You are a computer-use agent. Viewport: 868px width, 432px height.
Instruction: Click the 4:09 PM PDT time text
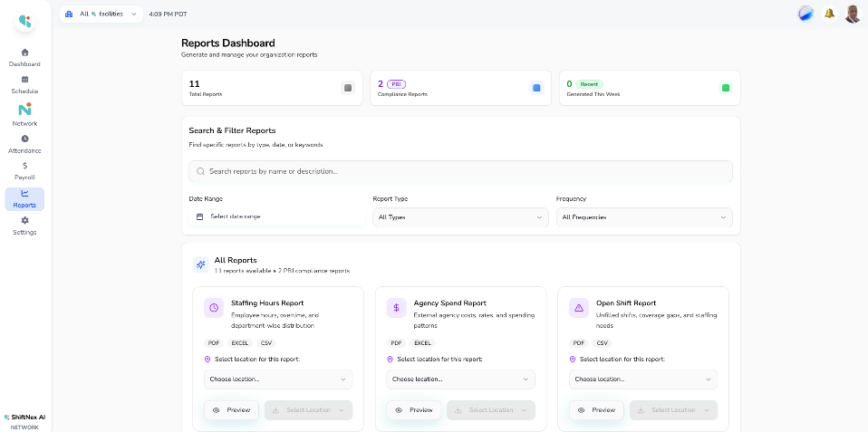click(x=168, y=14)
